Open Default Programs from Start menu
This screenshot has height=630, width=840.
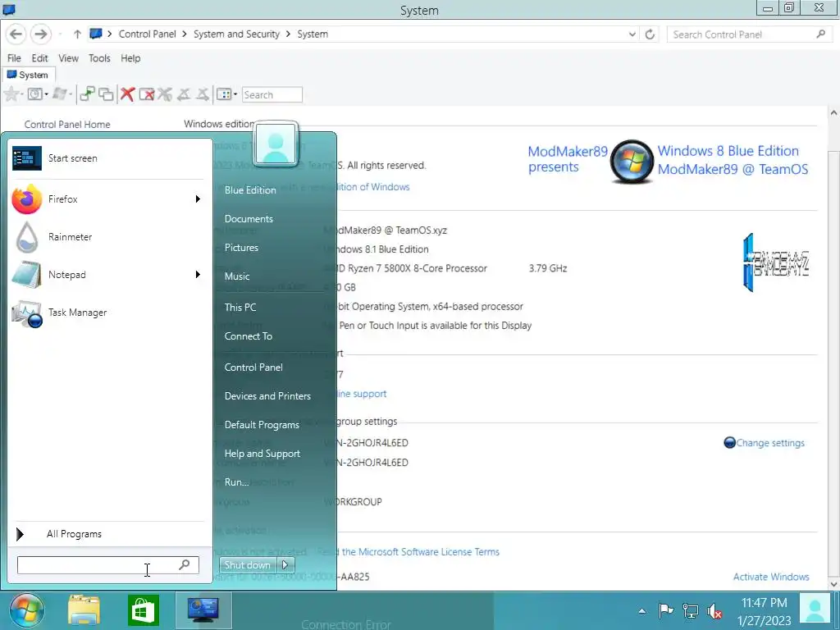click(x=262, y=425)
